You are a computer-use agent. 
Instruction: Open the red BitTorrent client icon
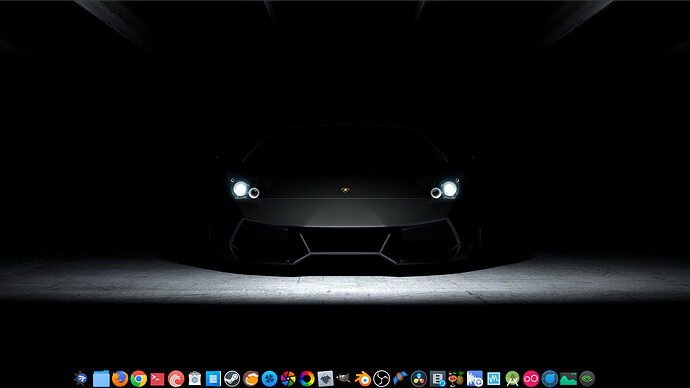pyautogui.click(x=176, y=378)
